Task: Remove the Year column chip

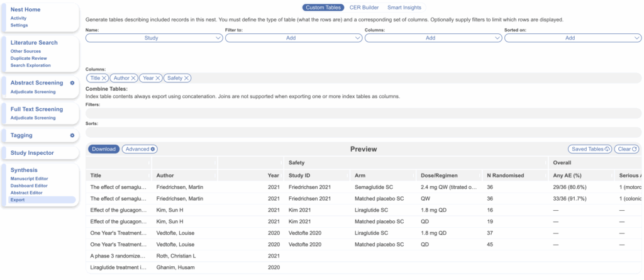Action: [x=158, y=78]
